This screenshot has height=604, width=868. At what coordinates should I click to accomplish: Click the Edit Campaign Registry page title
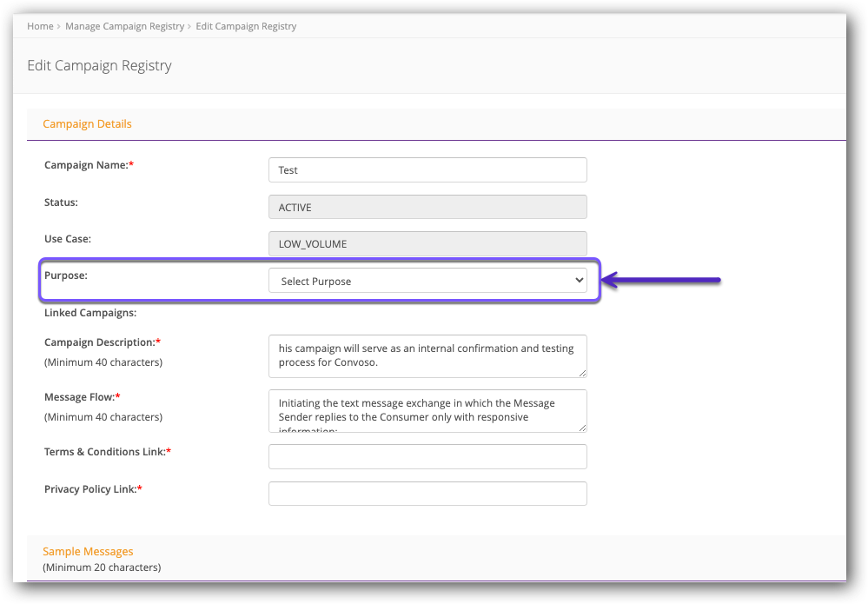pyautogui.click(x=99, y=65)
